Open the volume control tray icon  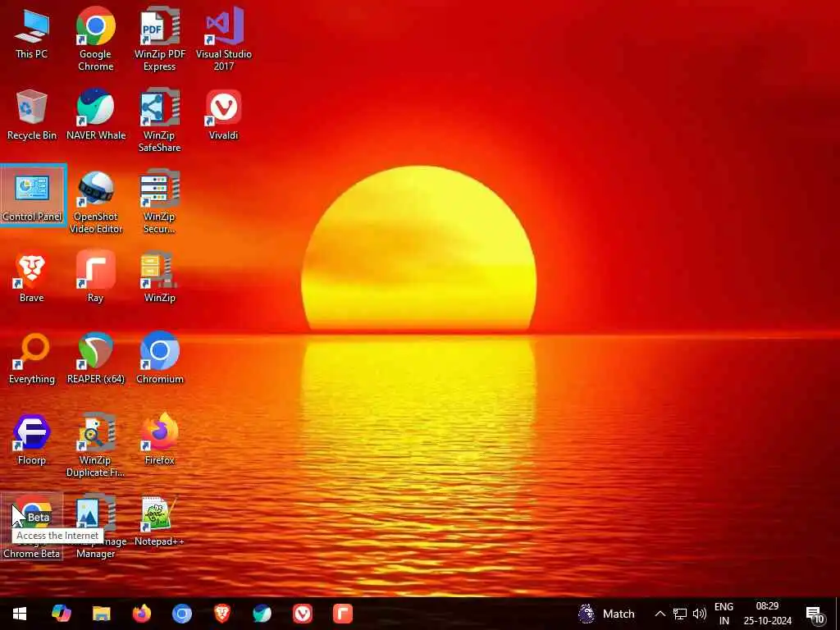[x=700, y=614]
